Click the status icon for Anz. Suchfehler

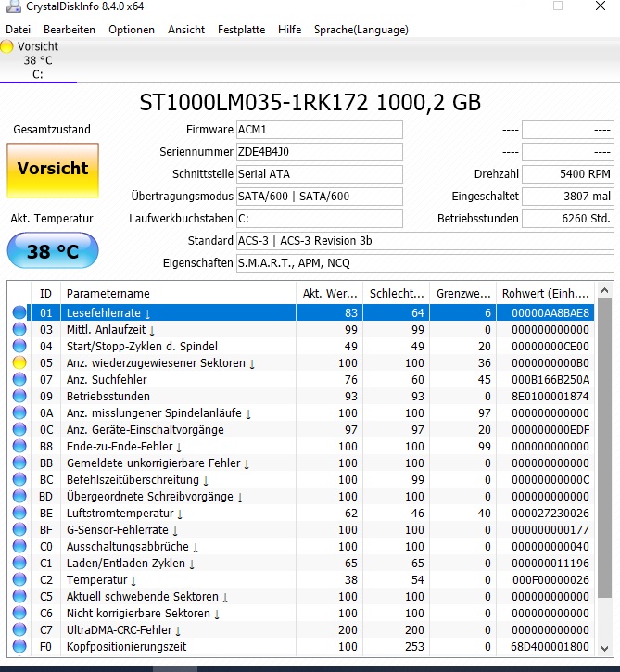19,379
